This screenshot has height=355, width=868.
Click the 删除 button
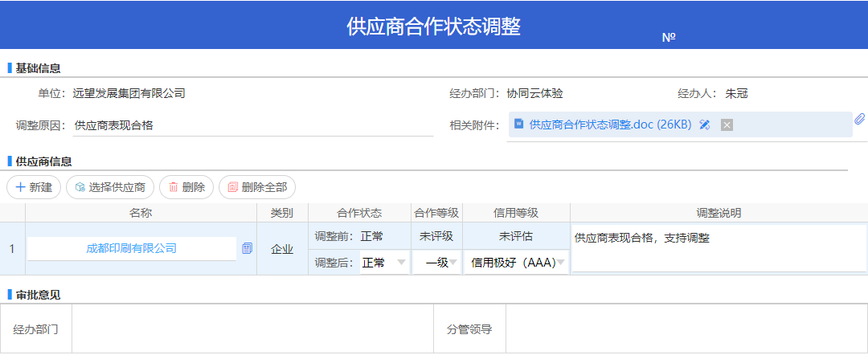click(x=186, y=187)
